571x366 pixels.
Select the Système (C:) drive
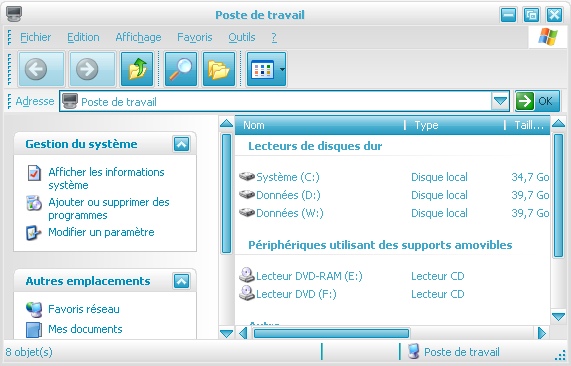279,177
